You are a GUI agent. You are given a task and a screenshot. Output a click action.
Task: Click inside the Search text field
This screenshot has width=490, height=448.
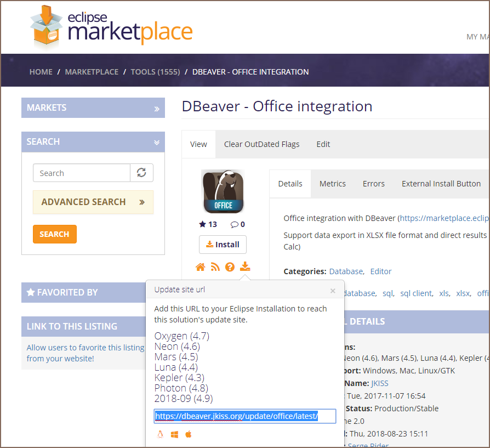(81, 173)
